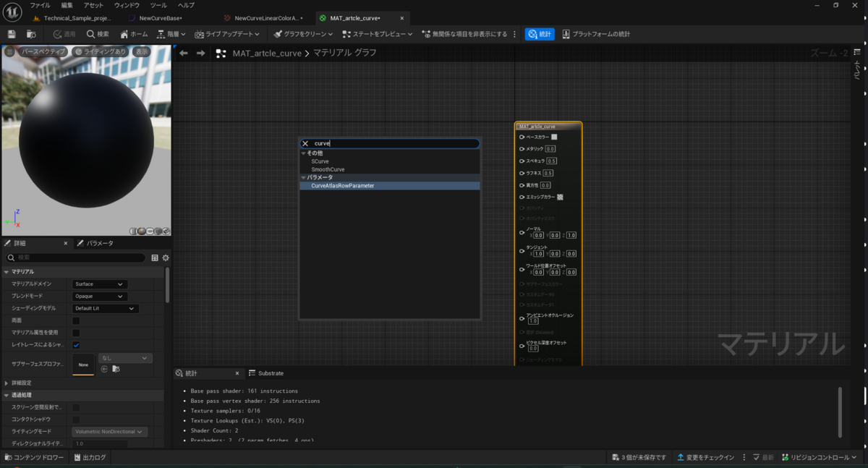Select CurveAtlasRowParameter from search results
The image size is (868, 468).
pyautogui.click(x=343, y=186)
